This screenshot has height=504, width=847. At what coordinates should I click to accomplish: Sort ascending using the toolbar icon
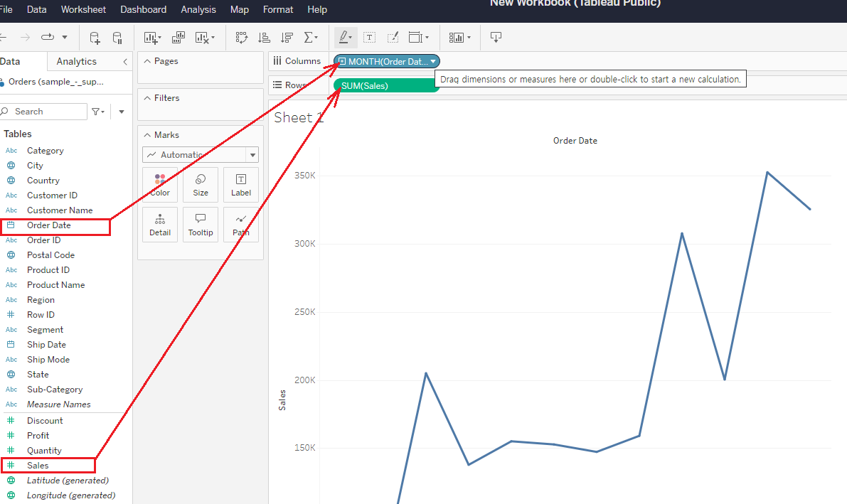click(x=264, y=37)
